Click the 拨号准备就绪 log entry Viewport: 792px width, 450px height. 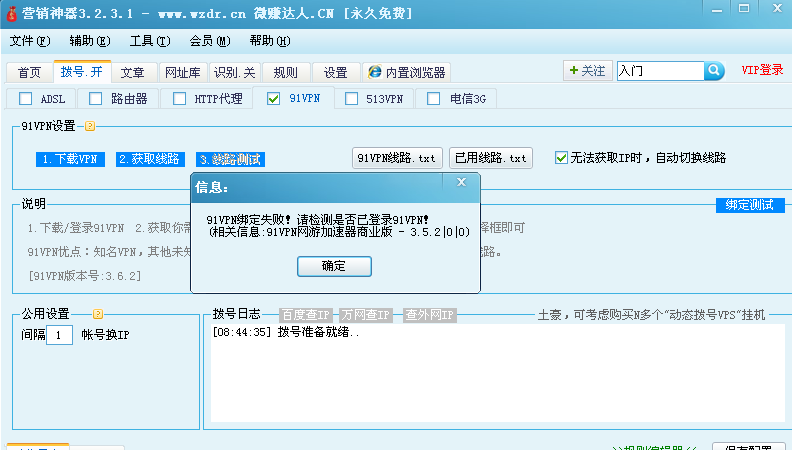click(286, 332)
